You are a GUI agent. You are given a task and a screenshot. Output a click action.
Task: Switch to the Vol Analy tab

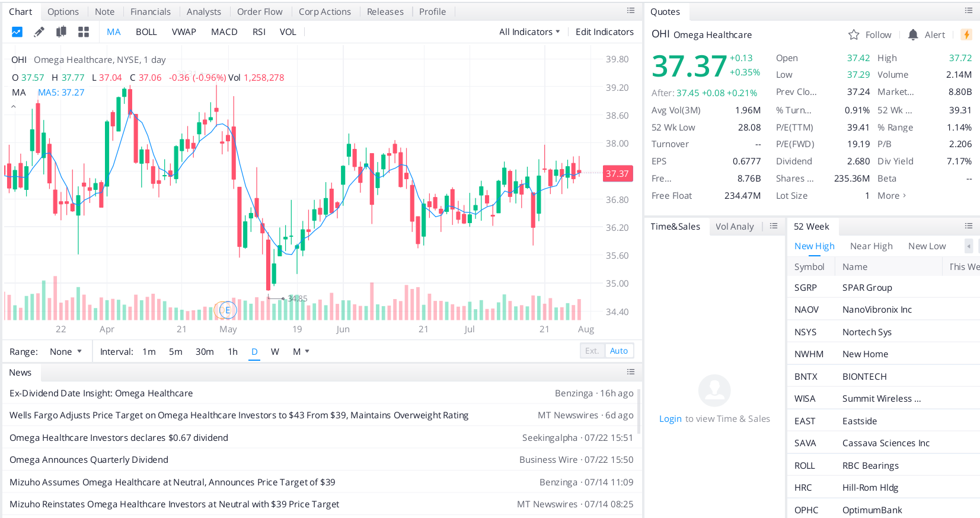(735, 227)
